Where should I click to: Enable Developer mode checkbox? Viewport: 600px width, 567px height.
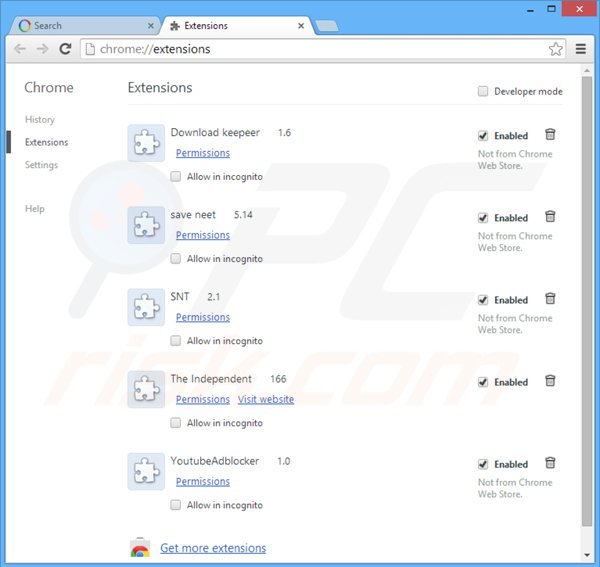pos(483,91)
